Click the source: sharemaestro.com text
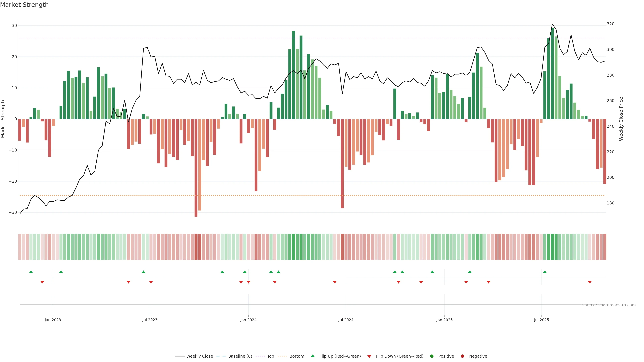644x362 pixels. pos(609,305)
